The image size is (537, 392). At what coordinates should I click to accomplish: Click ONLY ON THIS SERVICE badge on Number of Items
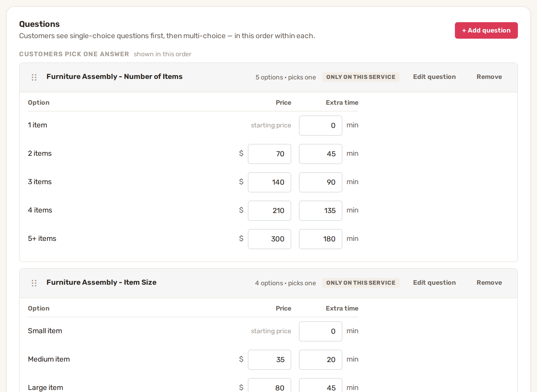(x=361, y=77)
